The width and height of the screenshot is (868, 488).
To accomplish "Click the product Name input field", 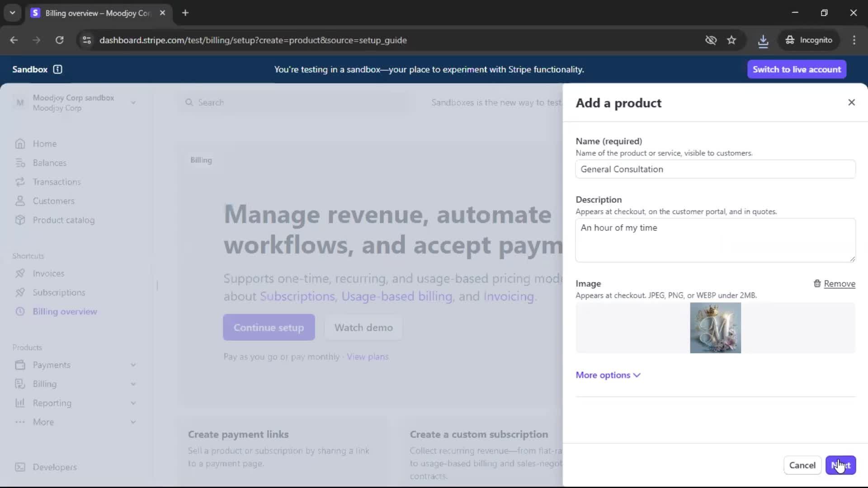I will (715, 169).
